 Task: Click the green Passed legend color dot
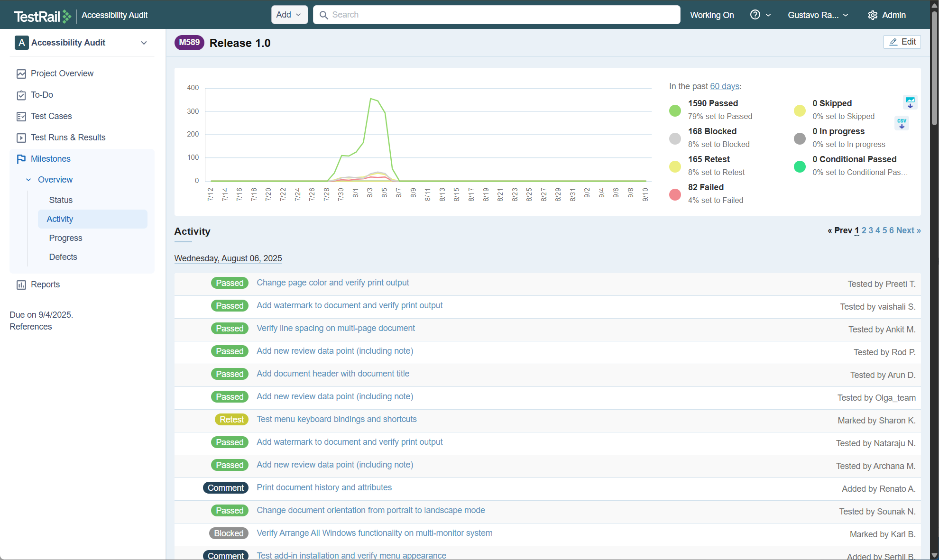click(x=675, y=110)
